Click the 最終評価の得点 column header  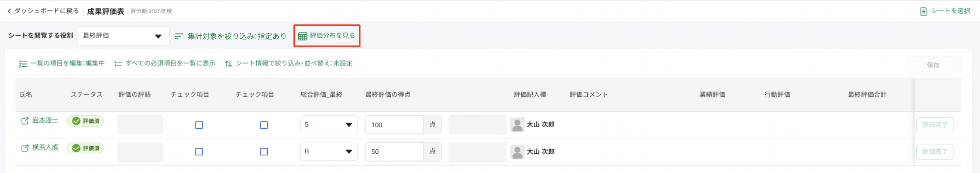tap(388, 94)
